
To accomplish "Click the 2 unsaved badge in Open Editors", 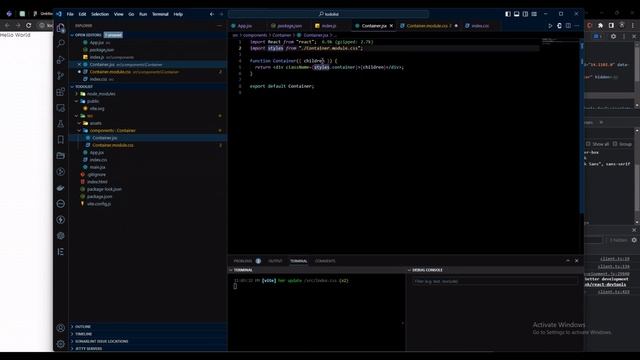I will coord(113,35).
